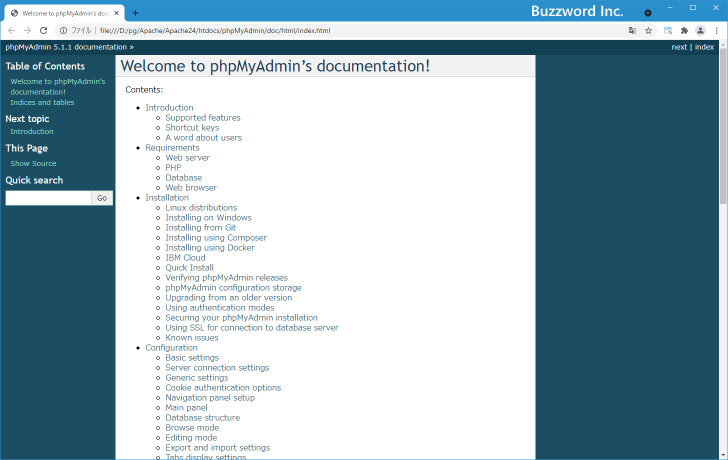The width and height of the screenshot is (728, 460).
Task: Open 'Cookie authentication options' link
Action: [x=223, y=388]
